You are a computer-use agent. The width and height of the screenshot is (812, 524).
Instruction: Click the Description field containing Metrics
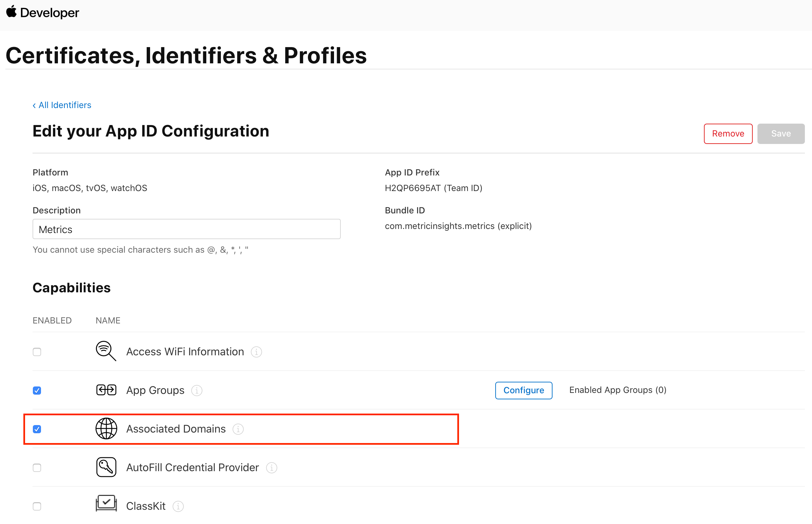[x=187, y=229]
